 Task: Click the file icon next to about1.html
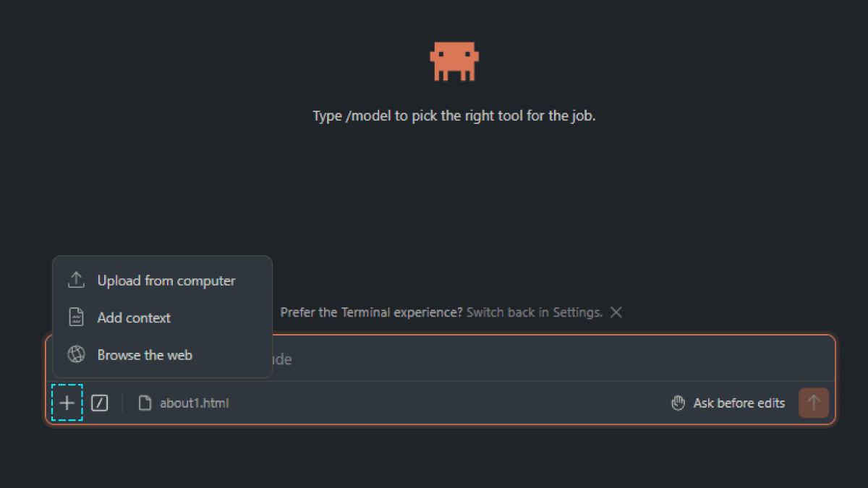pos(145,403)
